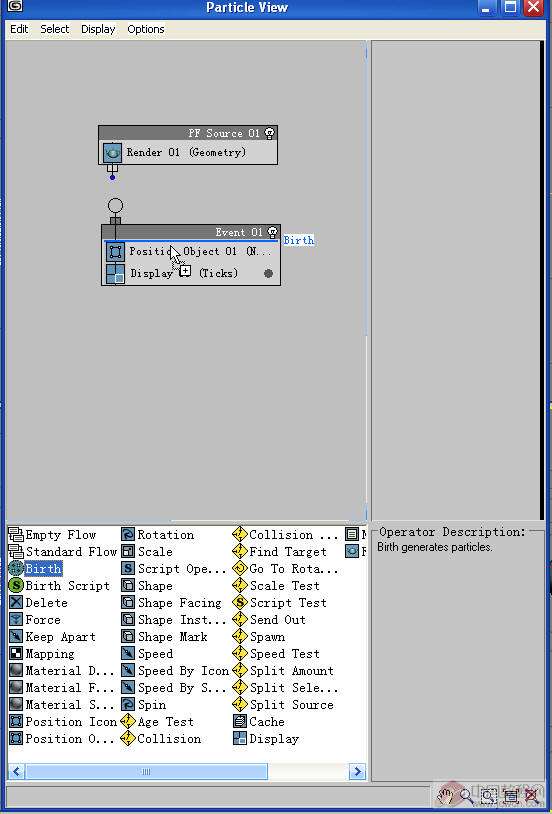Select the Split Source test

pyautogui.click(x=283, y=705)
